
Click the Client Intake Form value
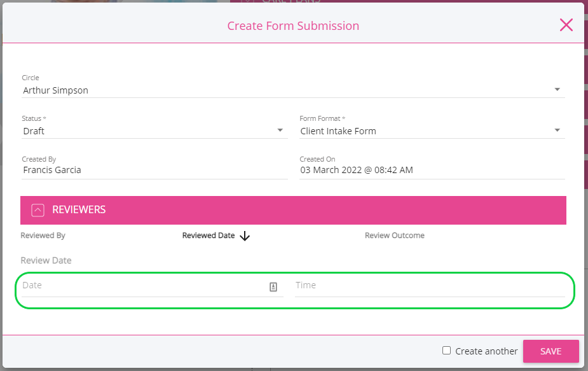click(338, 131)
